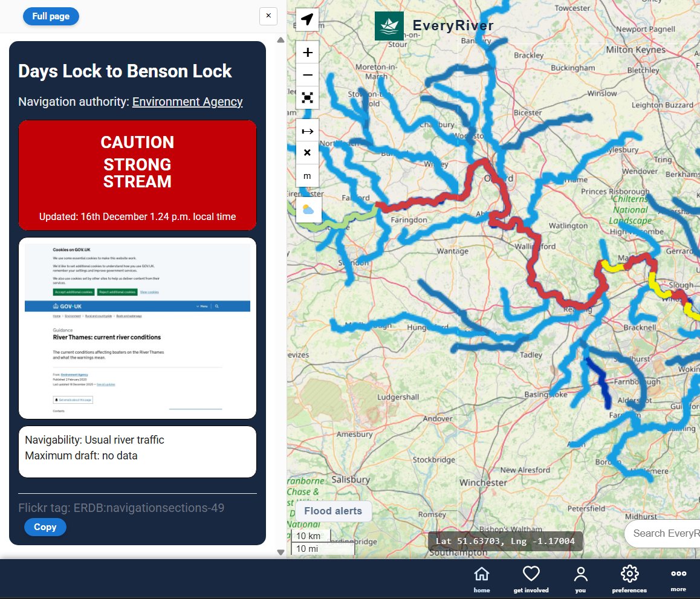700x599 pixels.
Task: Toggle measurement units with the 'm' button
Action: tap(307, 175)
